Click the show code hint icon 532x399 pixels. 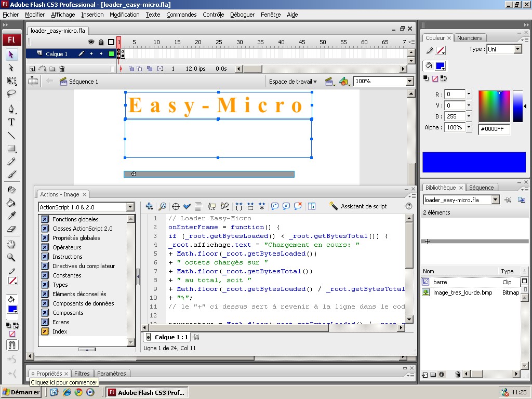pyautogui.click(x=212, y=206)
